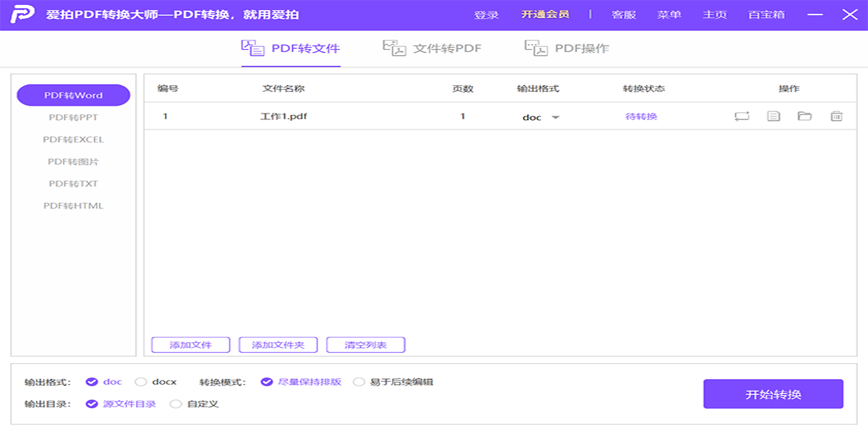Viewport: 868px width, 434px height.
Task: Select the docx output format radio
Action: click(141, 382)
